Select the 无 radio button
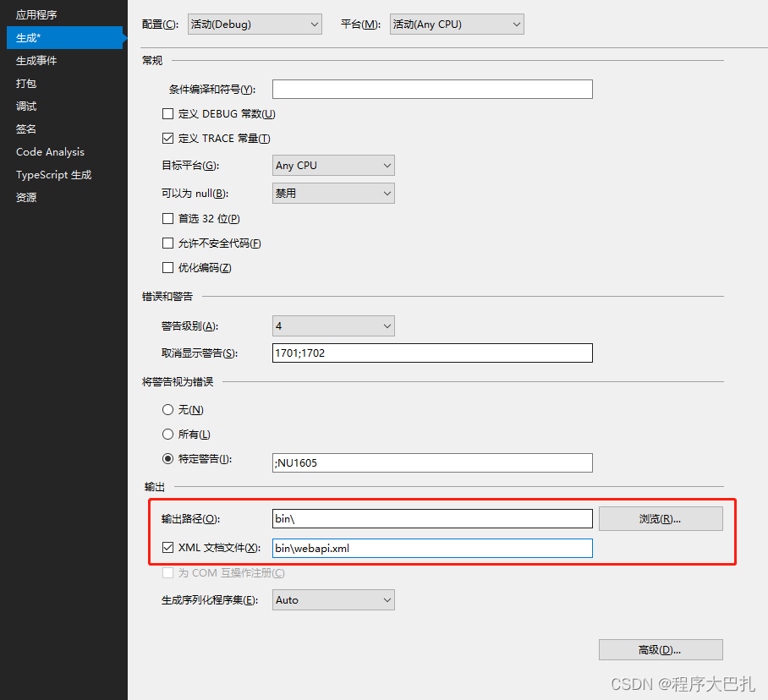The image size is (768, 700). (x=168, y=410)
